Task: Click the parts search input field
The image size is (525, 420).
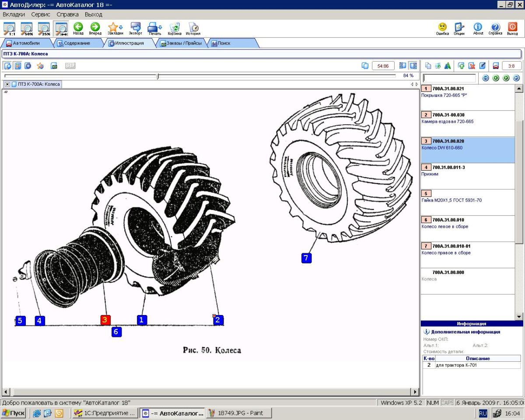Action: point(449,78)
